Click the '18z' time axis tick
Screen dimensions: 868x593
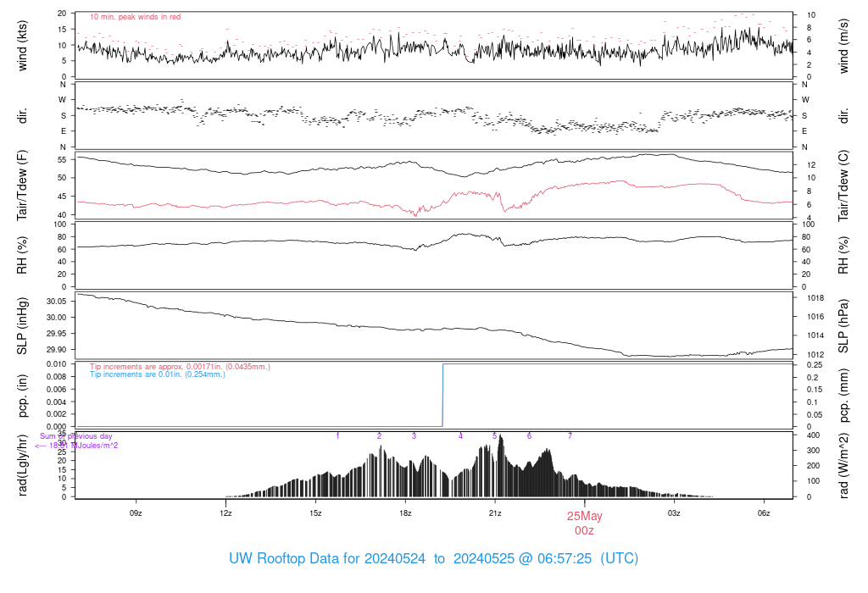pos(405,513)
